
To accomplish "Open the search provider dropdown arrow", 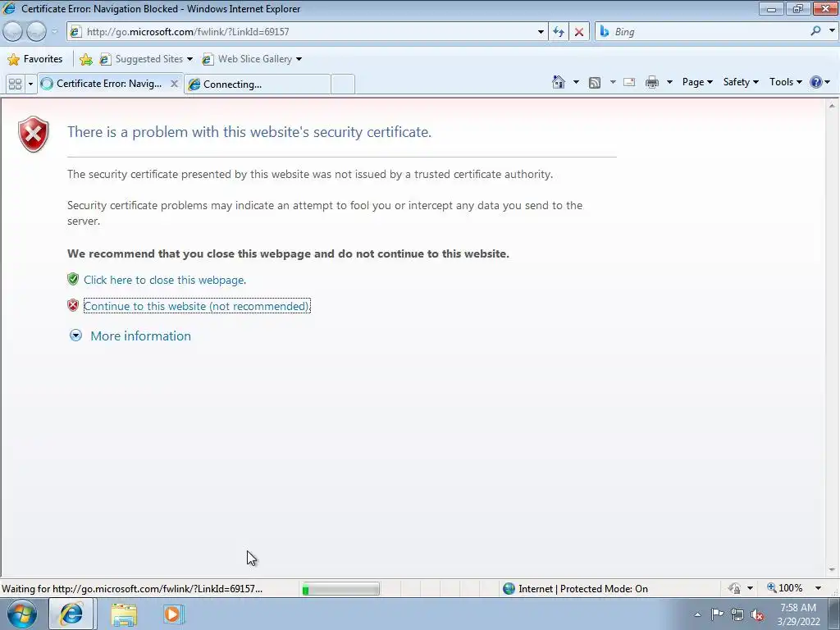I will [832, 31].
